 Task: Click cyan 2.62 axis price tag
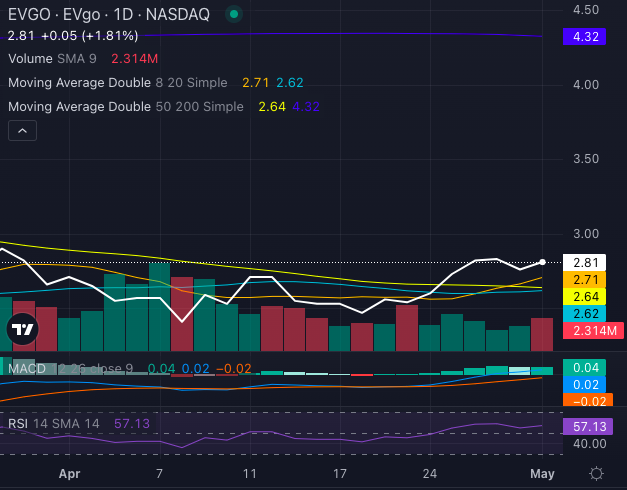584,314
